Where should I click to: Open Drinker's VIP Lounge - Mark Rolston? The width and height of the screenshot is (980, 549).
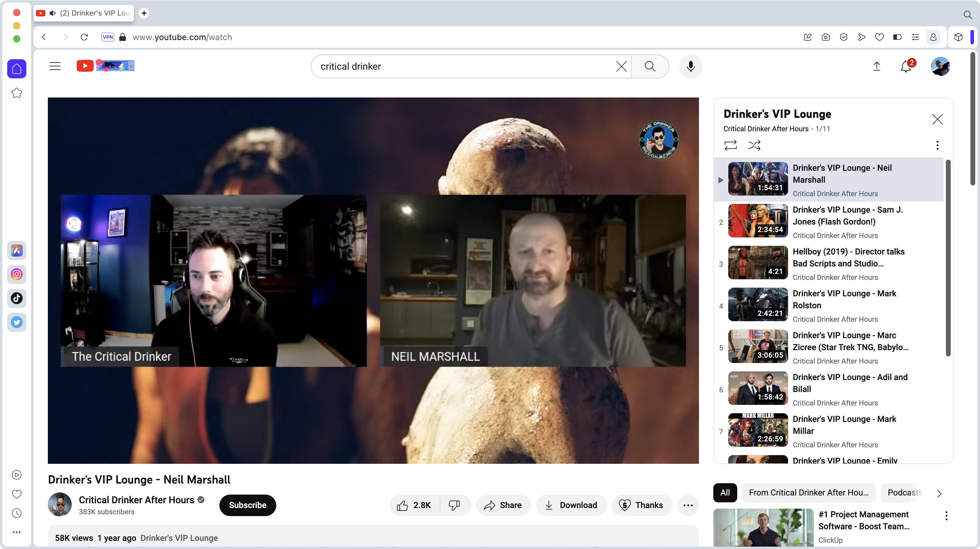pyautogui.click(x=829, y=306)
